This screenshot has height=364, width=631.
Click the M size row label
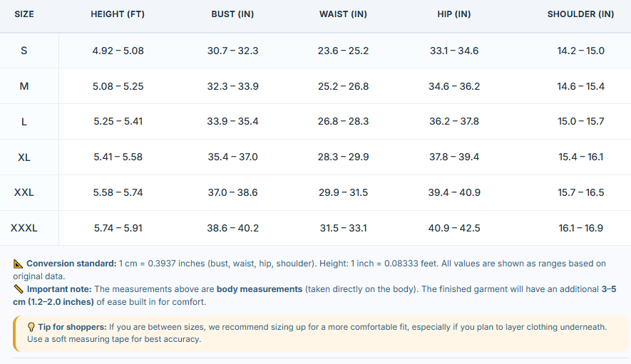point(24,86)
